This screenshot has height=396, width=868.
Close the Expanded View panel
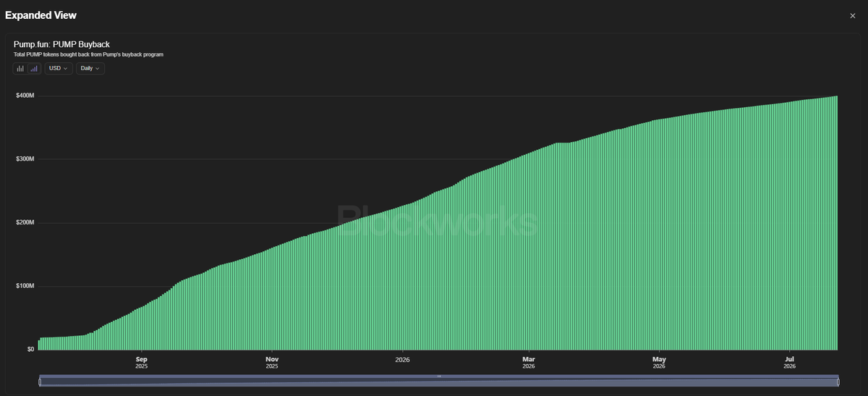[853, 15]
